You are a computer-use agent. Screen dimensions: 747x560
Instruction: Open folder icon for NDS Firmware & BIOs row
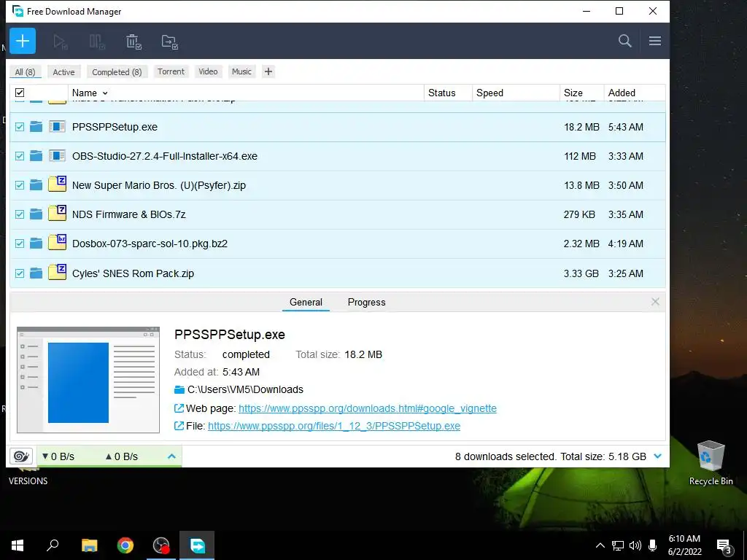36,214
